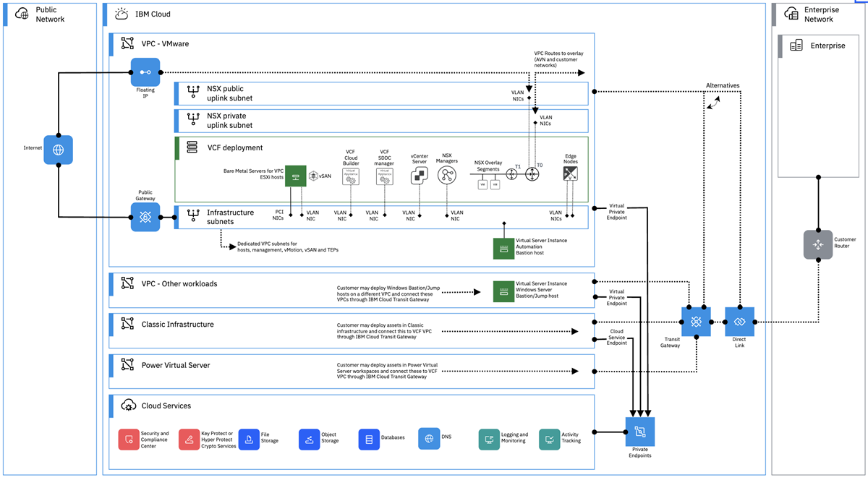Click the Key Protect crypto services icon
This screenshot has height=480, width=868.
[190, 440]
